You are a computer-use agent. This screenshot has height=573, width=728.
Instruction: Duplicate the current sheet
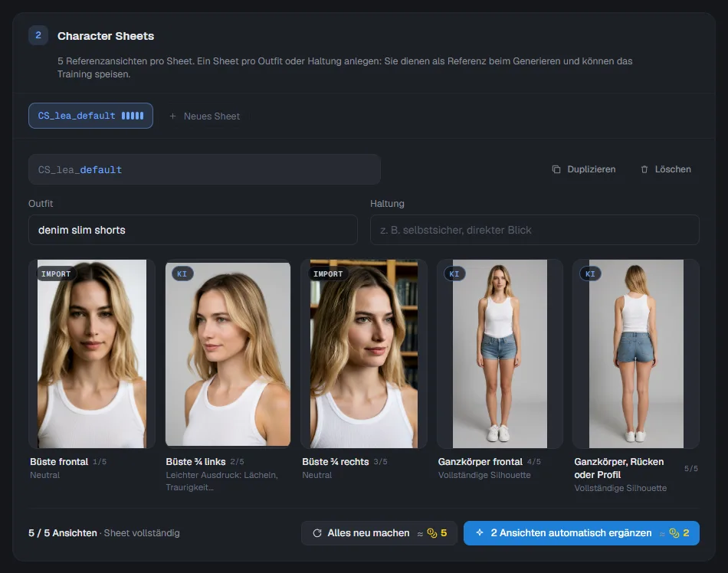pyautogui.click(x=584, y=169)
